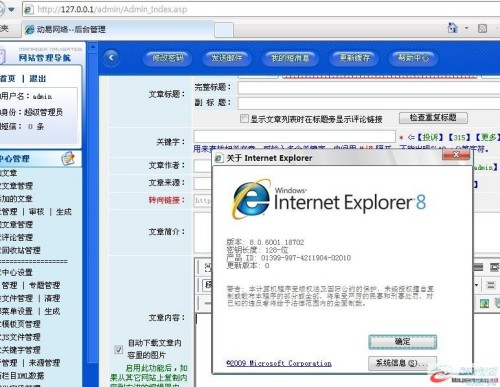
Task: Click the 产品 ID text in About dialog
Action: [289, 258]
